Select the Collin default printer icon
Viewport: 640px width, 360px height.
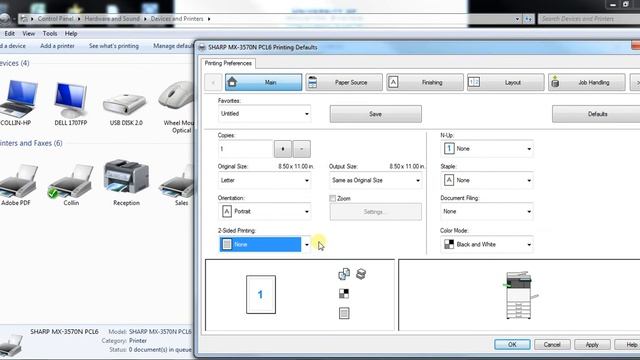click(71, 182)
